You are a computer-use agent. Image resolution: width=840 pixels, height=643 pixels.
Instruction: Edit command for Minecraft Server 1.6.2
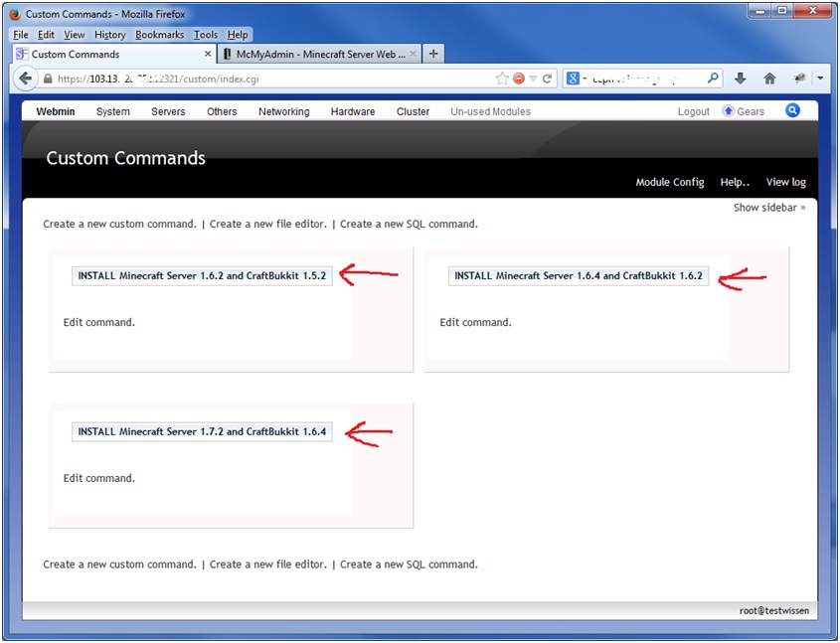[98, 322]
